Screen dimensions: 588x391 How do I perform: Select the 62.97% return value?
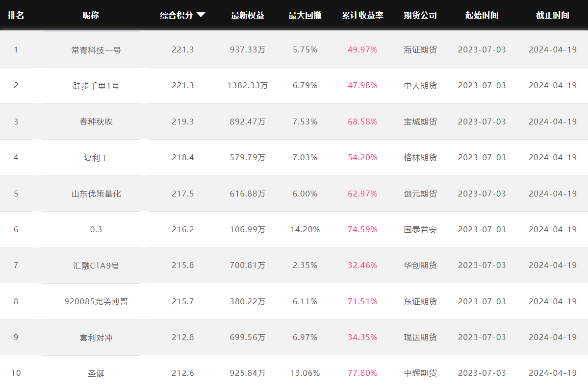click(x=362, y=194)
